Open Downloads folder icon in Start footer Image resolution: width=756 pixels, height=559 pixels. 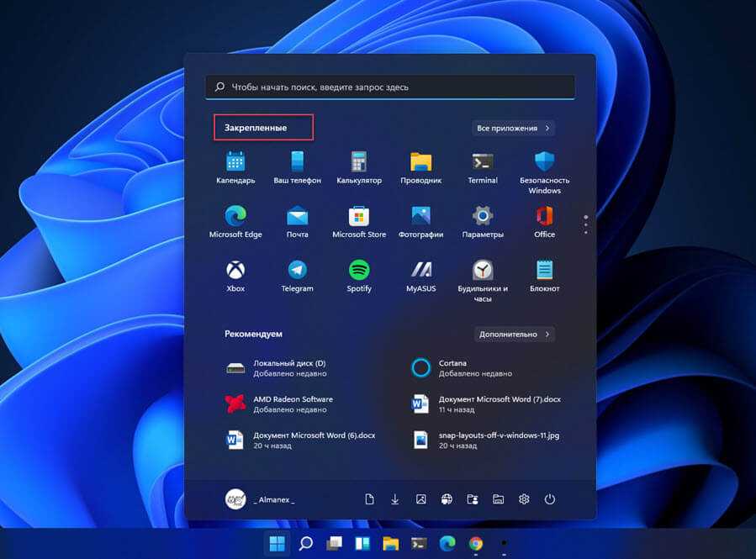395,499
